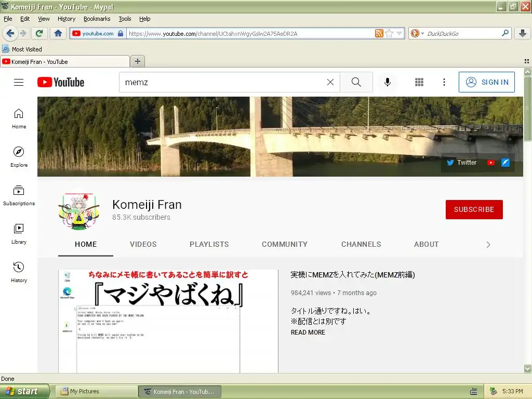Open the search engine selector dropdown
This screenshot has width=532, height=399.
tap(417, 33)
